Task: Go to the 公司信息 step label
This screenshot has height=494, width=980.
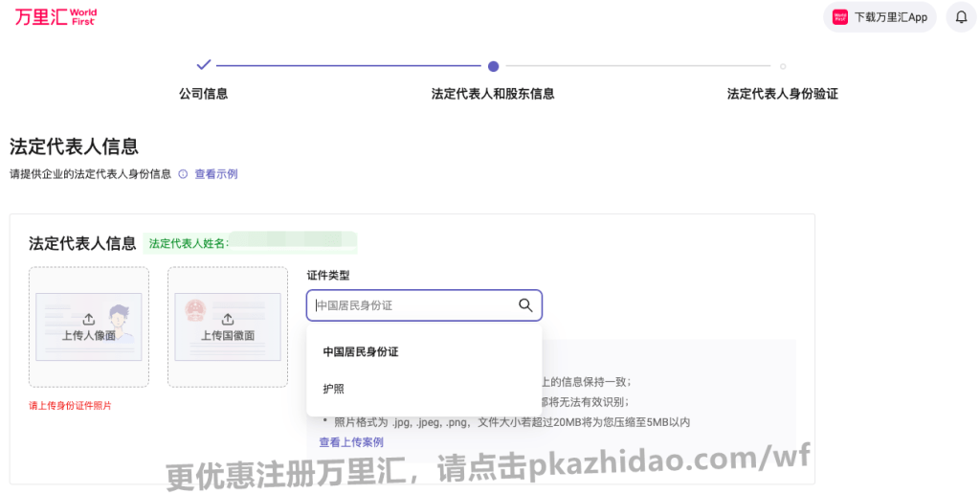Action: tap(204, 94)
